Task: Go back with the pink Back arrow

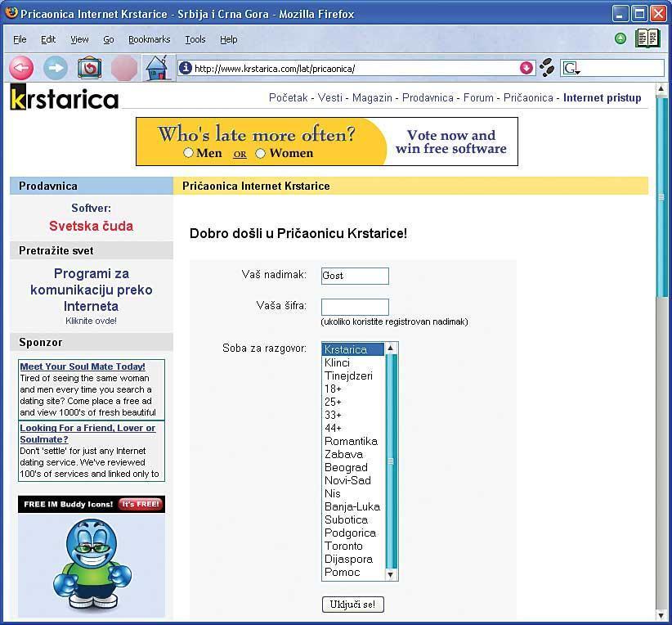Action: 21,68
